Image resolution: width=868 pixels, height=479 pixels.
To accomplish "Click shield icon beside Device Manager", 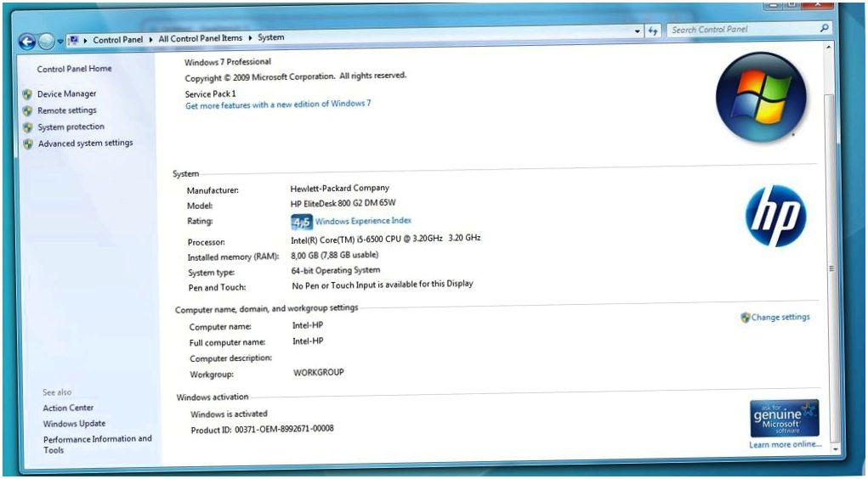I will 28,94.
